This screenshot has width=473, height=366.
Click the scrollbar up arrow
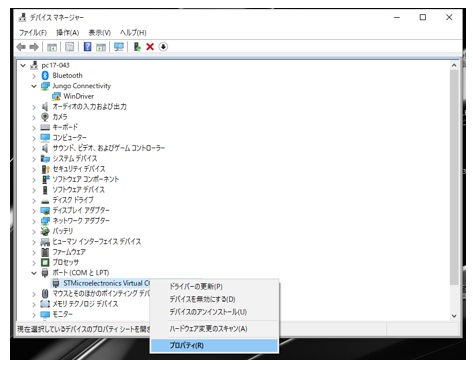pyautogui.click(x=454, y=65)
